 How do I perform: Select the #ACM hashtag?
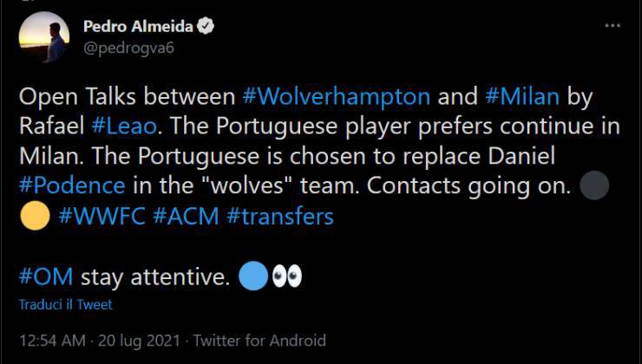(x=187, y=217)
